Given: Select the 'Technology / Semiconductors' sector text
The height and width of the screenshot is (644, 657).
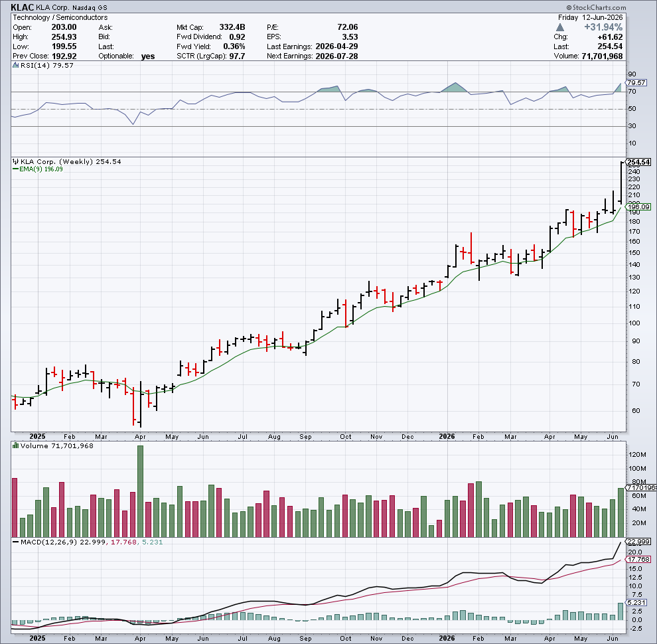Looking at the screenshot, I should point(60,18).
